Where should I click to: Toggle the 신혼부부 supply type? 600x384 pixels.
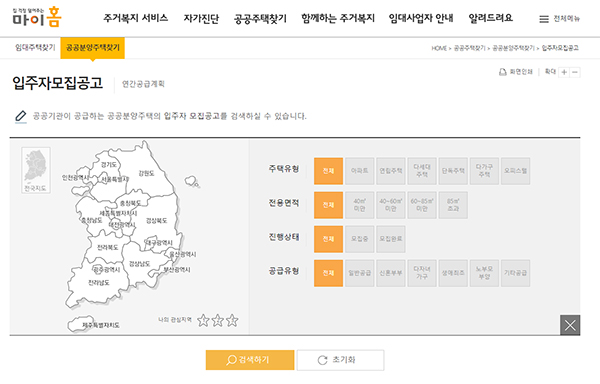(391, 273)
